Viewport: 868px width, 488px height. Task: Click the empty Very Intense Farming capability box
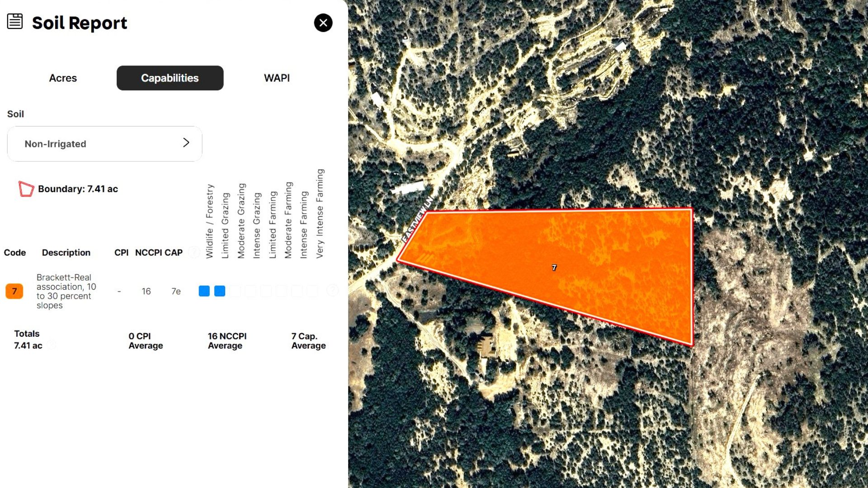(312, 291)
